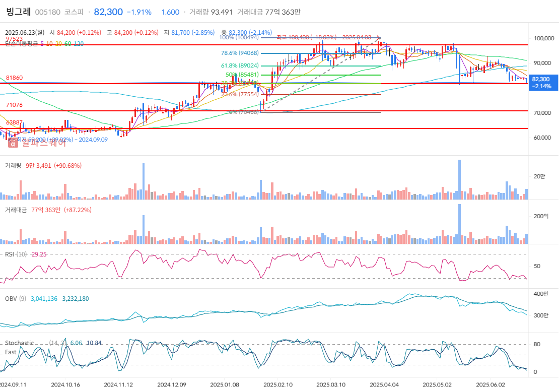Click the open price 시 84,200

click(75, 32)
